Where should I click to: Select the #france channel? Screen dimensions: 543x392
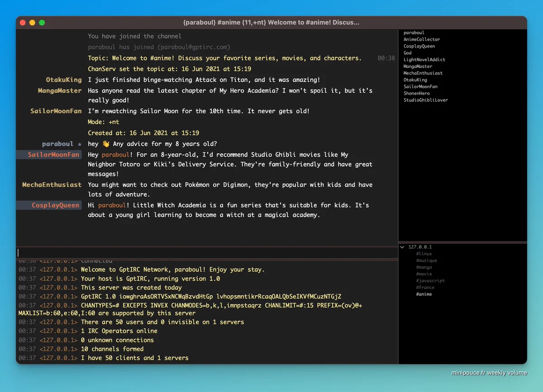(425, 288)
